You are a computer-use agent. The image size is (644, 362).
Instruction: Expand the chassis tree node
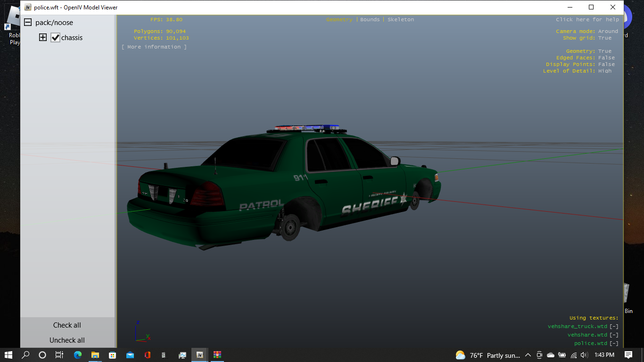tap(43, 37)
